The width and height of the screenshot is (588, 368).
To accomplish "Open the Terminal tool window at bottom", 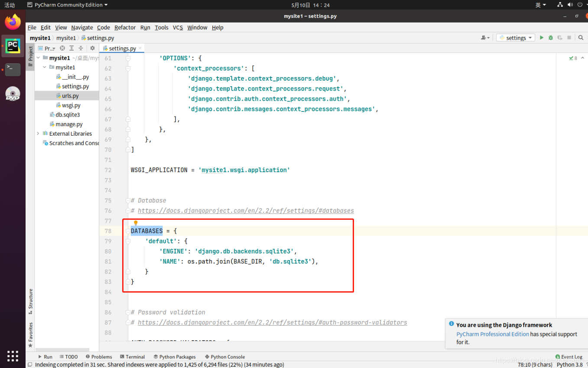I will (132, 357).
